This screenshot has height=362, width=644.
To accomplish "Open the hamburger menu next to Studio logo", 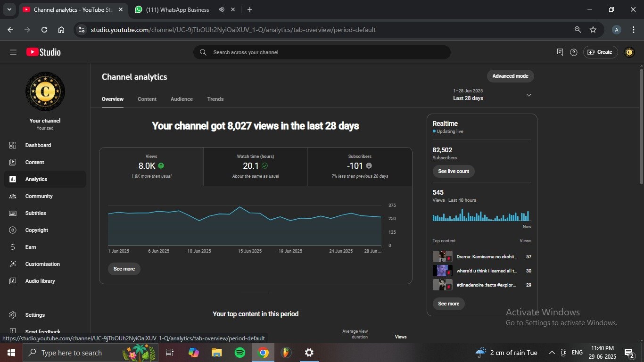I will coord(13,52).
